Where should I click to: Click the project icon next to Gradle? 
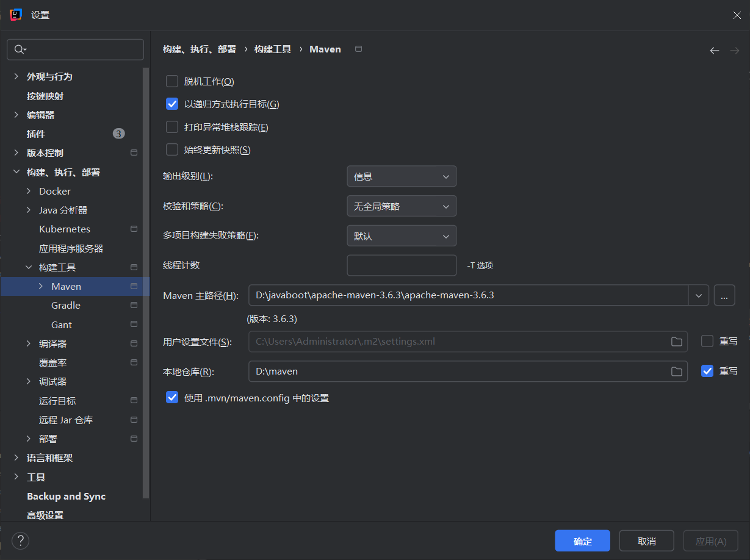click(x=134, y=305)
